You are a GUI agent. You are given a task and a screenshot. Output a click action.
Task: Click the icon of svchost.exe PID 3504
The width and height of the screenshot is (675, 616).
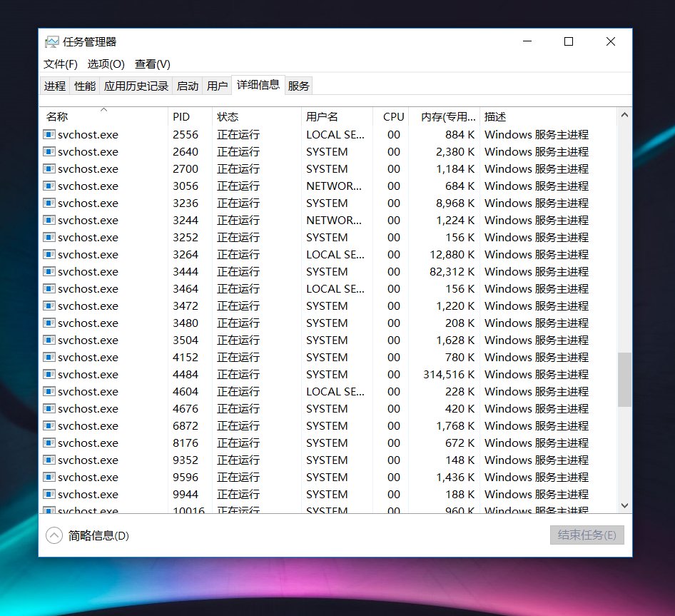[x=49, y=340]
